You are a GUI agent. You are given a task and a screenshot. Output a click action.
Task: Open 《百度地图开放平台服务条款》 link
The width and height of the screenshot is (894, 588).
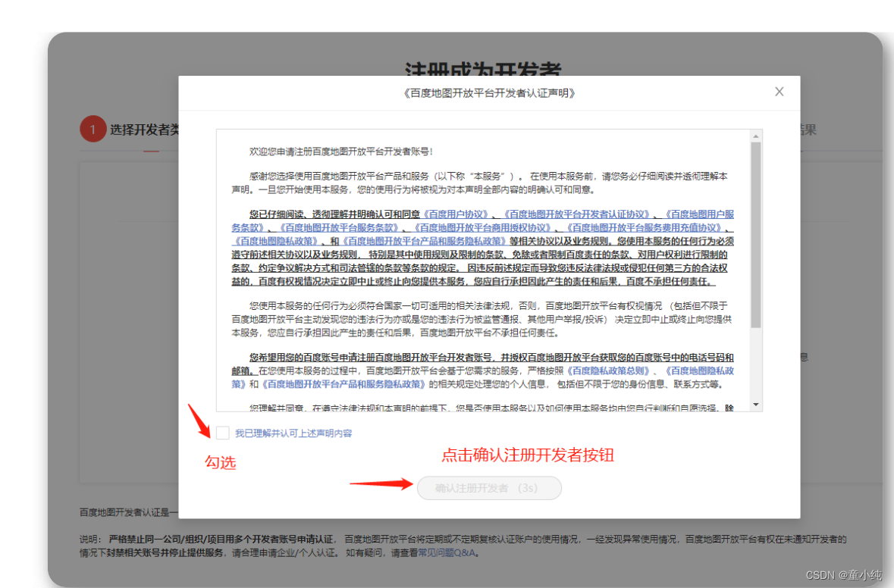pos(339,228)
